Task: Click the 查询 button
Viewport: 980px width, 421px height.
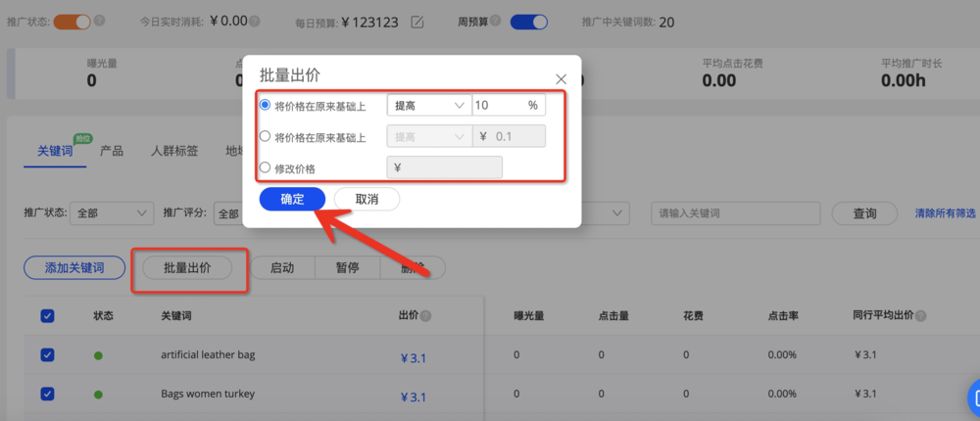Action: coord(864,213)
